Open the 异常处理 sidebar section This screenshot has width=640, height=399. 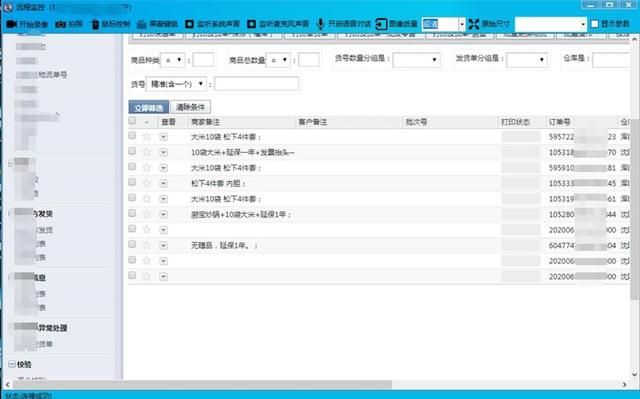(x=52, y=328)
